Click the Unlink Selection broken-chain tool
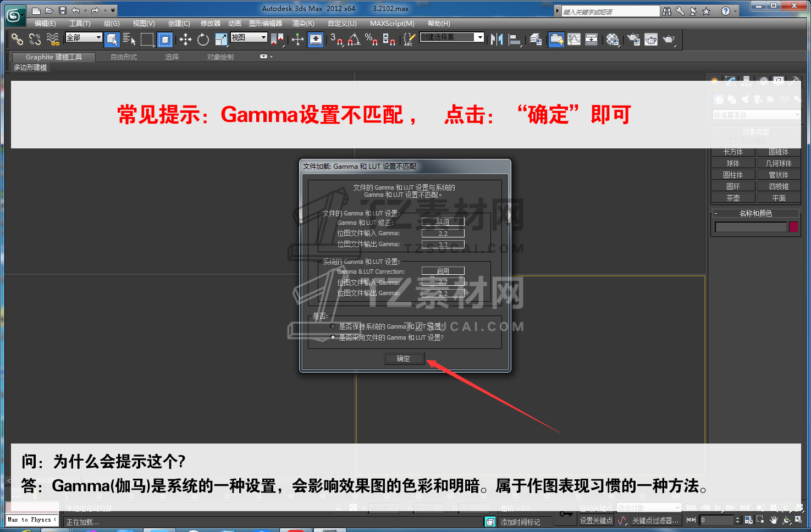Viewport: 811px width, 532px height. tap(35, 39)
